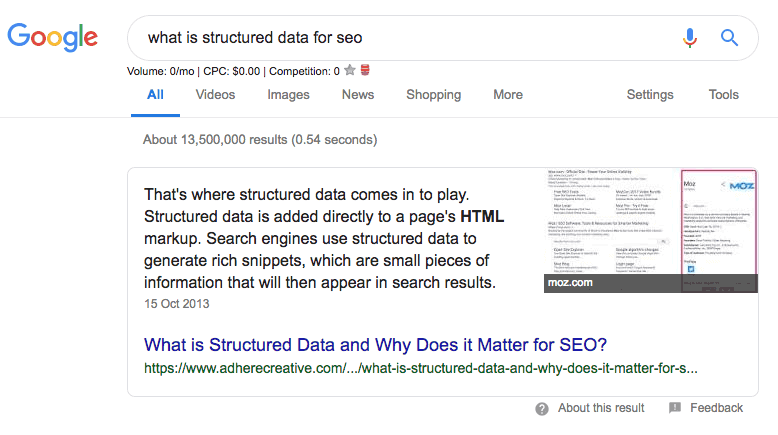Go to the News tab
Image resolution: width=778 pixels, height=435 pixels.
coord(358,95)
